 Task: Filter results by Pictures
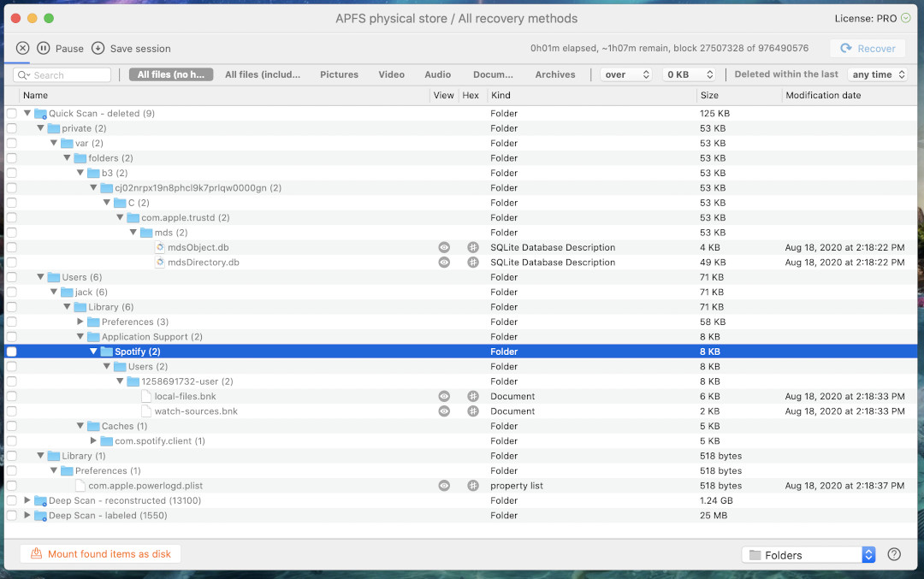[340, 74]
